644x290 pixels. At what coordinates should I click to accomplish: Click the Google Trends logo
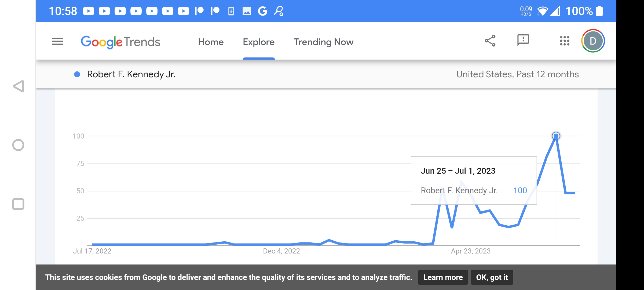[x=120, y=42]
